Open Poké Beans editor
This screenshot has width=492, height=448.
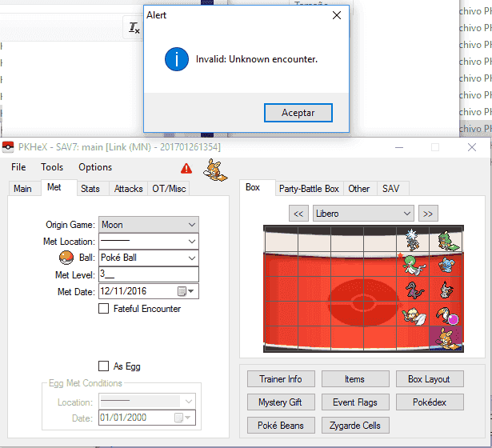pos(281,425)
